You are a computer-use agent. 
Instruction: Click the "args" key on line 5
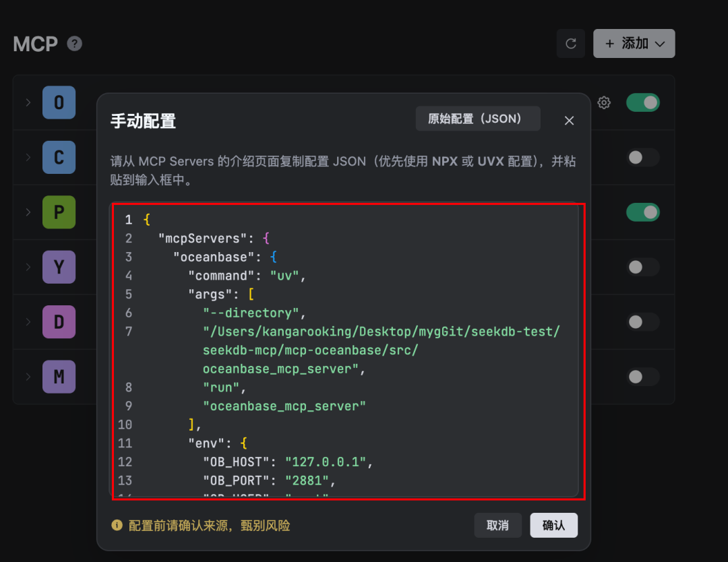pyautogui.click(x=210, y=294)
